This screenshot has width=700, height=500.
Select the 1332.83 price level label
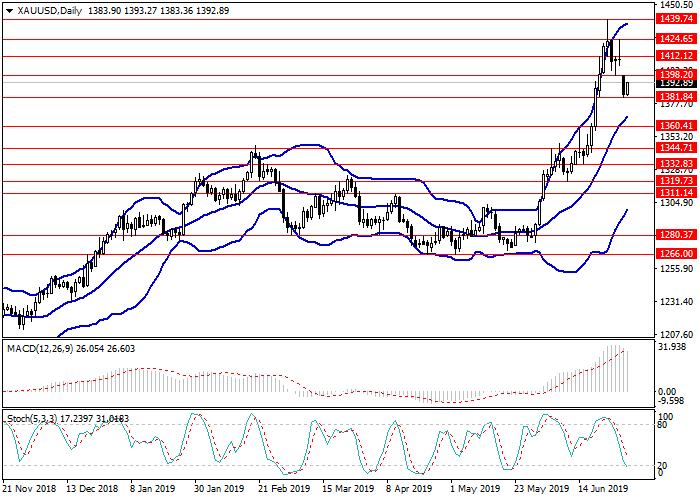point(675,164)
